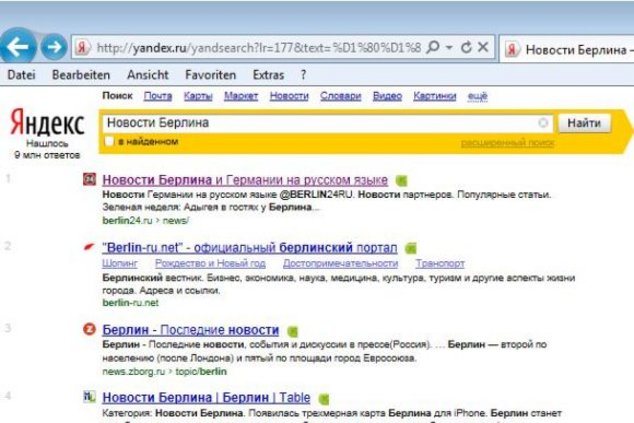Open the ? help menu
The height and width of the screenshot is (423, 634).
[x=303, y=75]
